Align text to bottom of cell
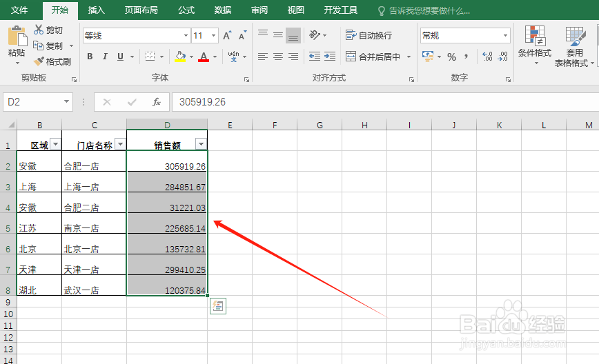 (x=293, y=35)
